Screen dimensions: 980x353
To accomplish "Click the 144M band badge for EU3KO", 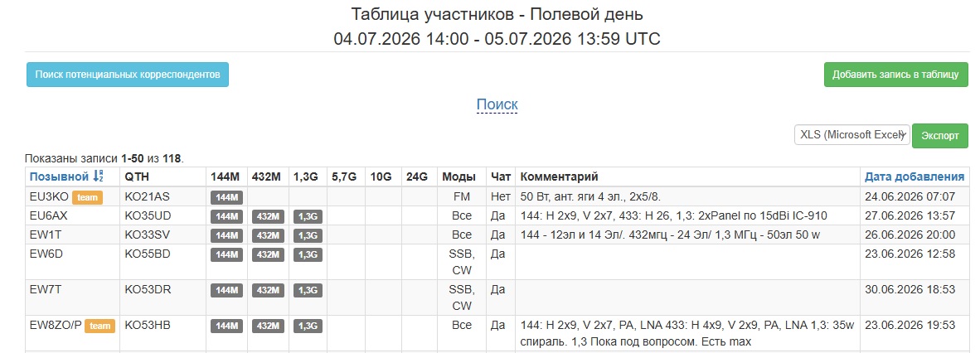I will pyautogui.click(x=226, y=197).
